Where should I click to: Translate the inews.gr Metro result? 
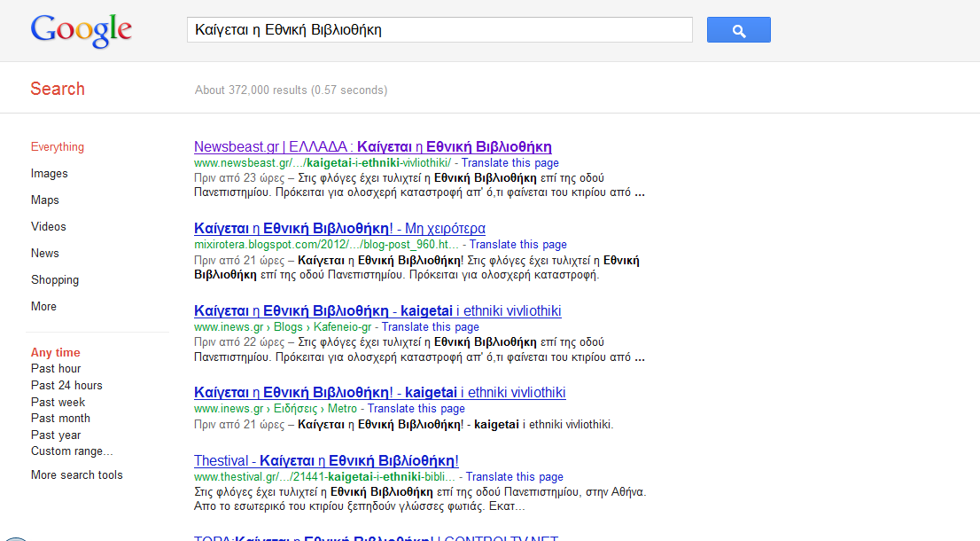point(416,408)
